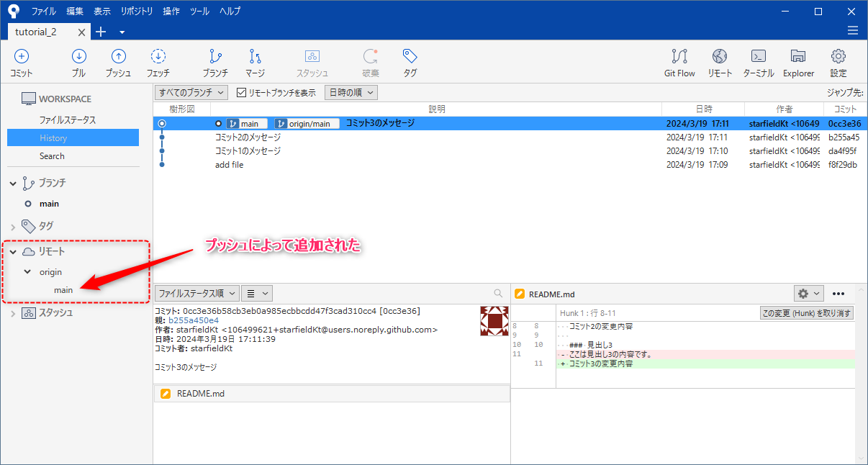Select the local main branch in sidebar
This screenshot has width=868, height=465.
tap(49, 204)
